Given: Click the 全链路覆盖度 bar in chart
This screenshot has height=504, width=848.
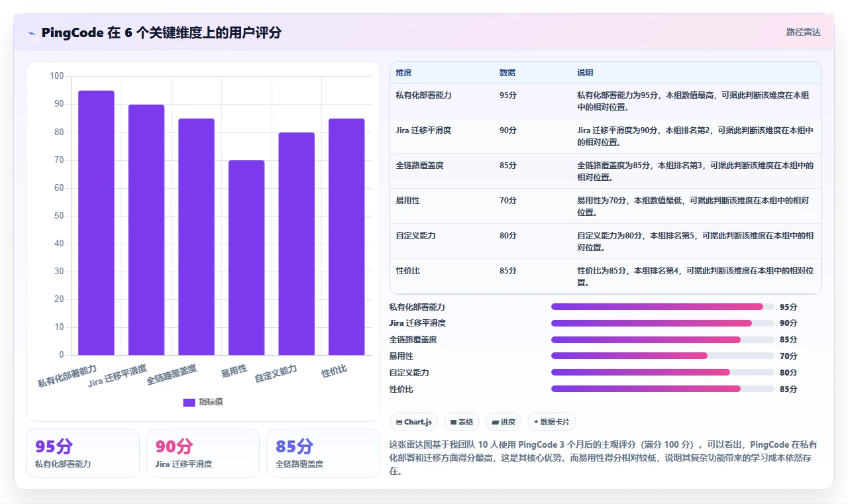Looking at the screenshot, I should (x=196, y=236).
